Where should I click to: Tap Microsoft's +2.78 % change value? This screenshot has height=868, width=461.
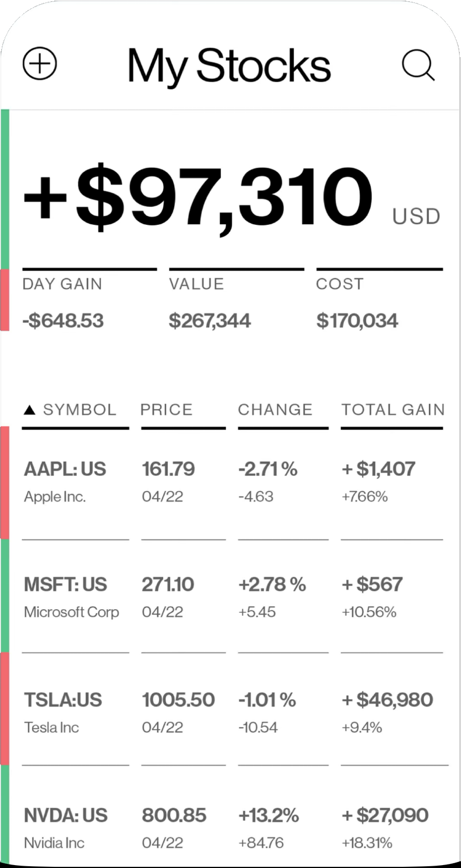272,584
